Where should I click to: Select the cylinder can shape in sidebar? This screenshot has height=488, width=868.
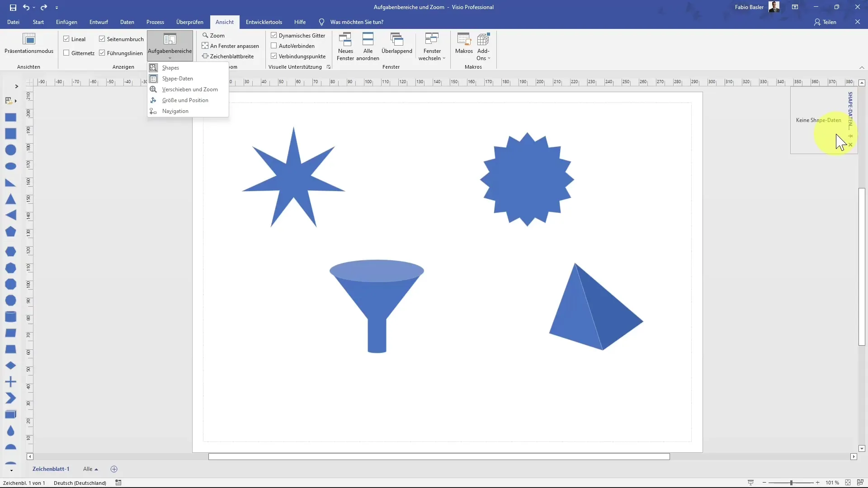10,317
